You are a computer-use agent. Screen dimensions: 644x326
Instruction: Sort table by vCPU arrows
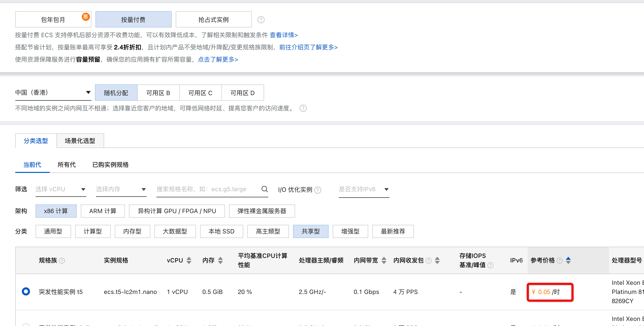189,260
